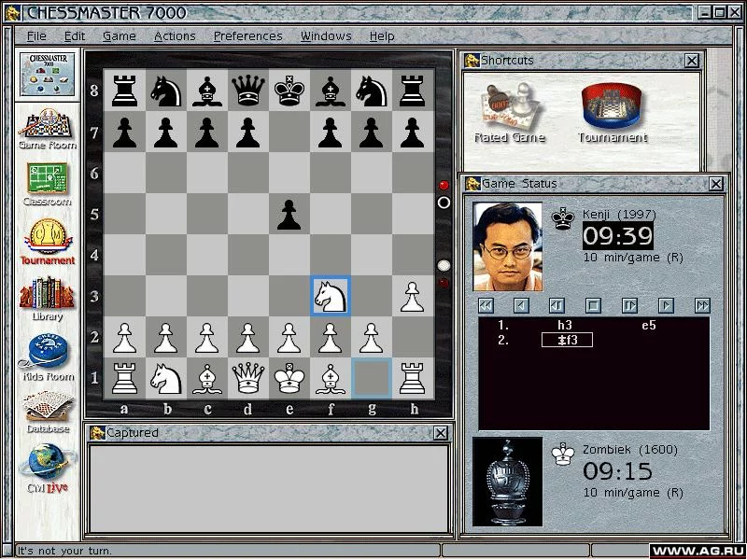Select the highlighted f3 move in move list
Image resolution: width=747 pixels, height=560 pixels.
point(567,340)
